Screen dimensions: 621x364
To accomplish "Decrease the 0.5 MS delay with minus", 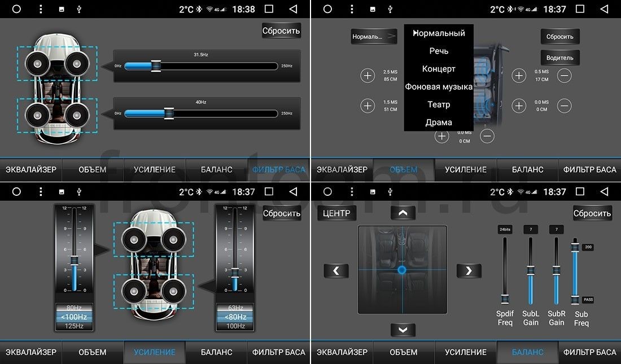I will coord(565,75).
